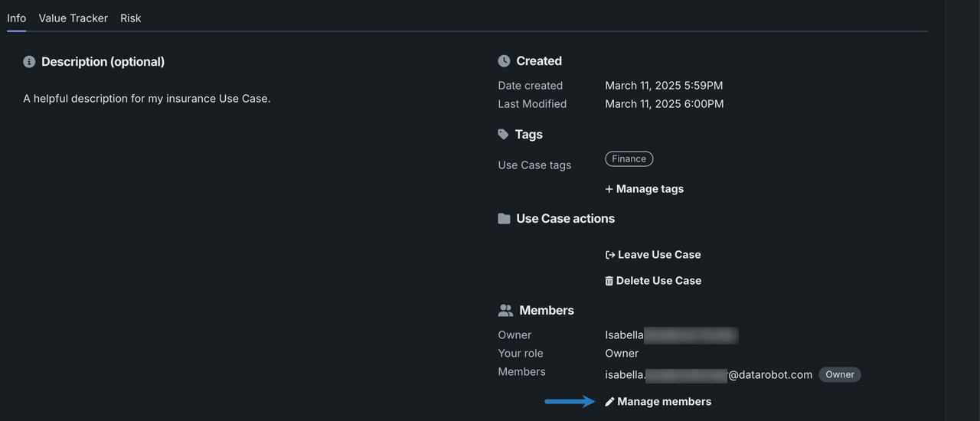Select the Info tab
This screenshot has width=980, height=421.
pos(16,18)
